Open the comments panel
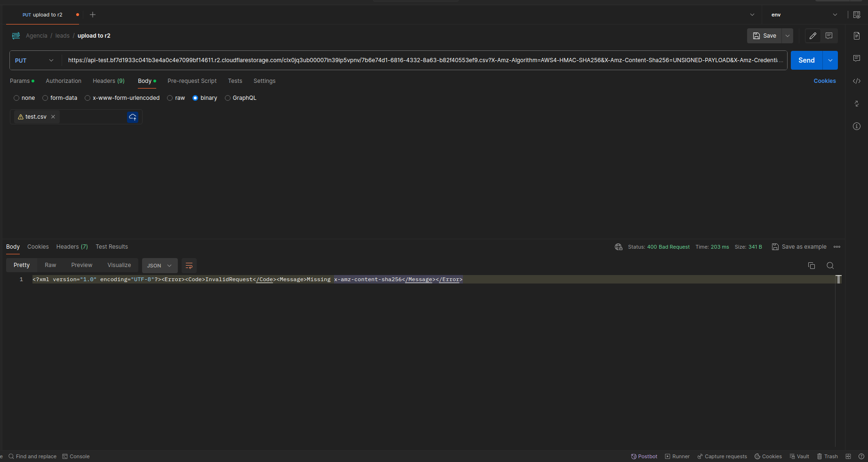The width and height of the screenshot is (868, 462). pyautogui.click(x=857, y=58)
